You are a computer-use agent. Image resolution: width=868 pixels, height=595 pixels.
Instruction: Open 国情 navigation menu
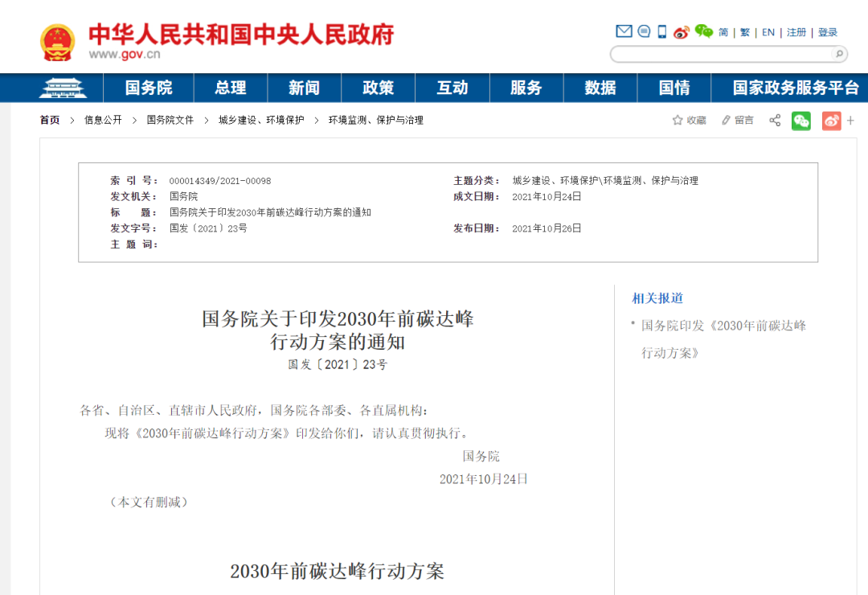[674, 88]
